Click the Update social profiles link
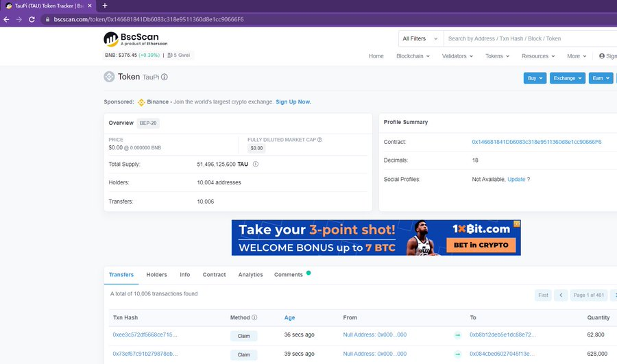The width and height of the screenshot is (617, 364). 516,180
